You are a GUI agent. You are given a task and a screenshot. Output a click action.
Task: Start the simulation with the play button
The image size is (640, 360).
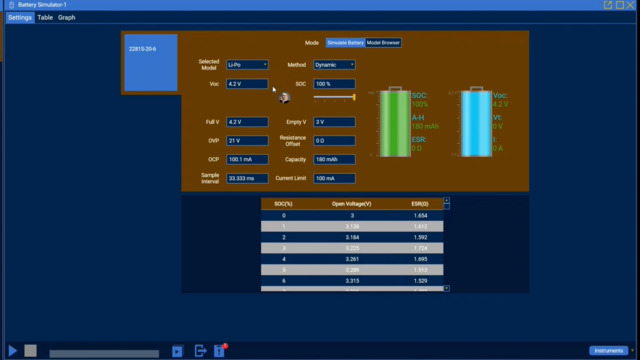(13, 351)
